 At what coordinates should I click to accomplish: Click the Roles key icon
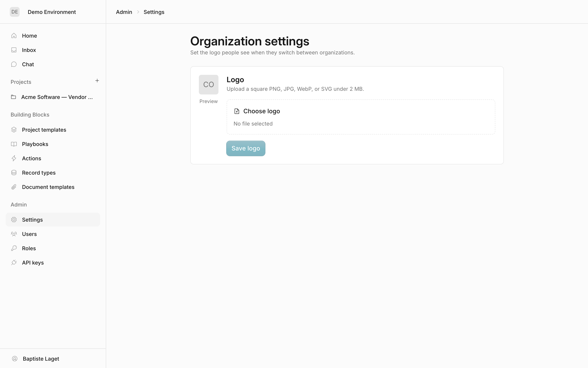[x=14, y=248]
